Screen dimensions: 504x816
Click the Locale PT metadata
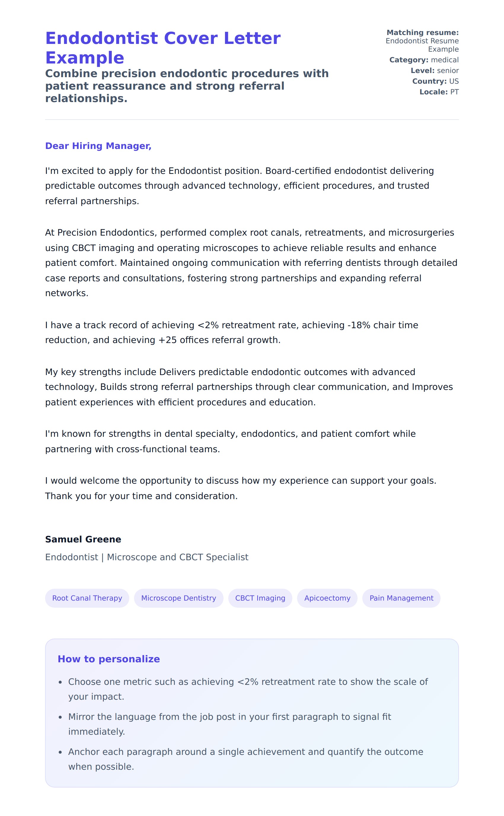[x=439, y=92]
